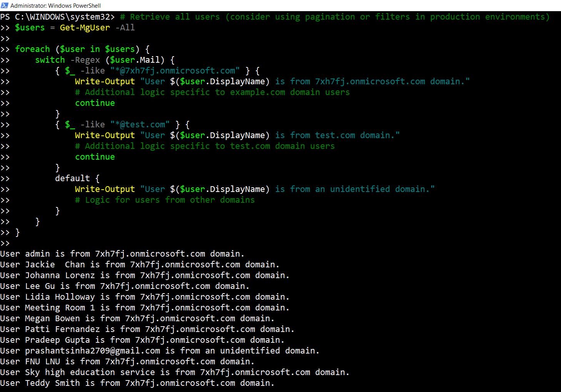
Task: Click the -All parameter after Get-MgUser
Action: click(125, 28)
